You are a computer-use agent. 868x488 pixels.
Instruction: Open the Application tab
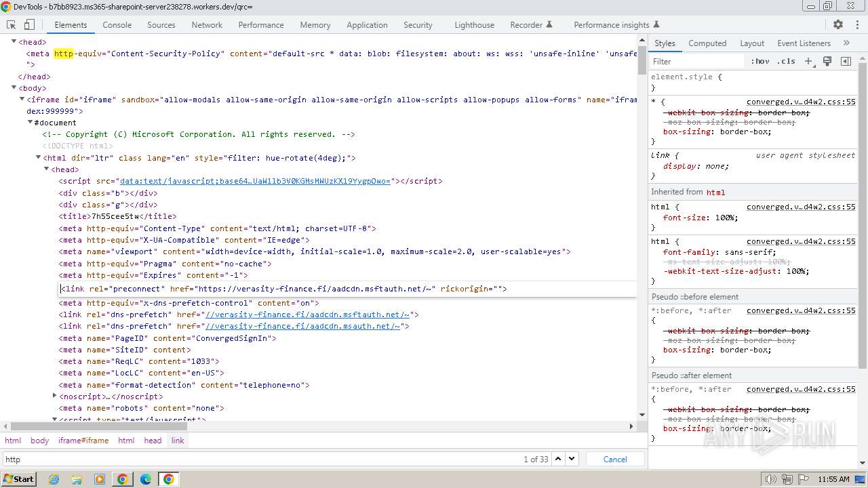pyautogui.click(x=367, y=25)
